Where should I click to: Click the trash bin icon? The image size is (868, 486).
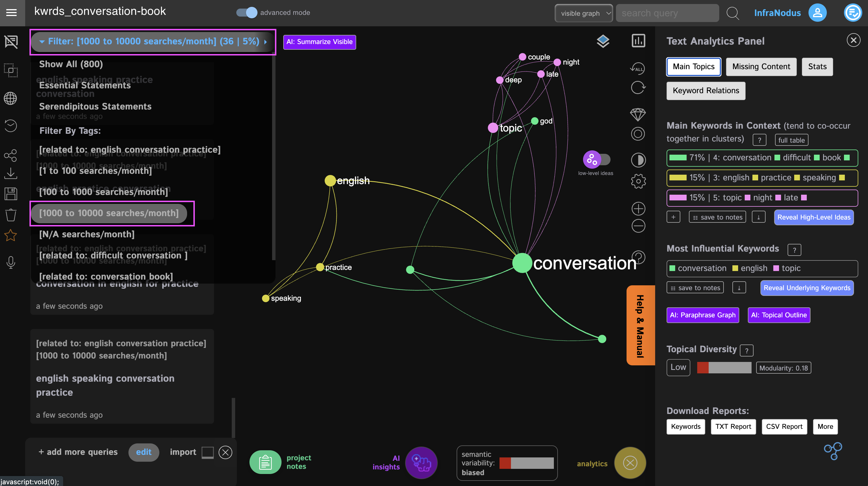(x=11, y=214)
